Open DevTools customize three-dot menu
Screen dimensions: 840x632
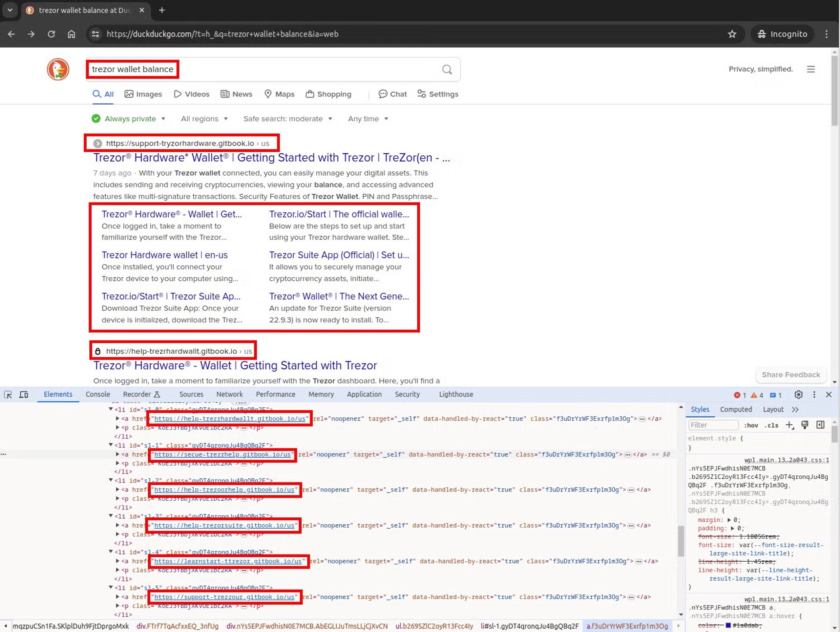814,395
